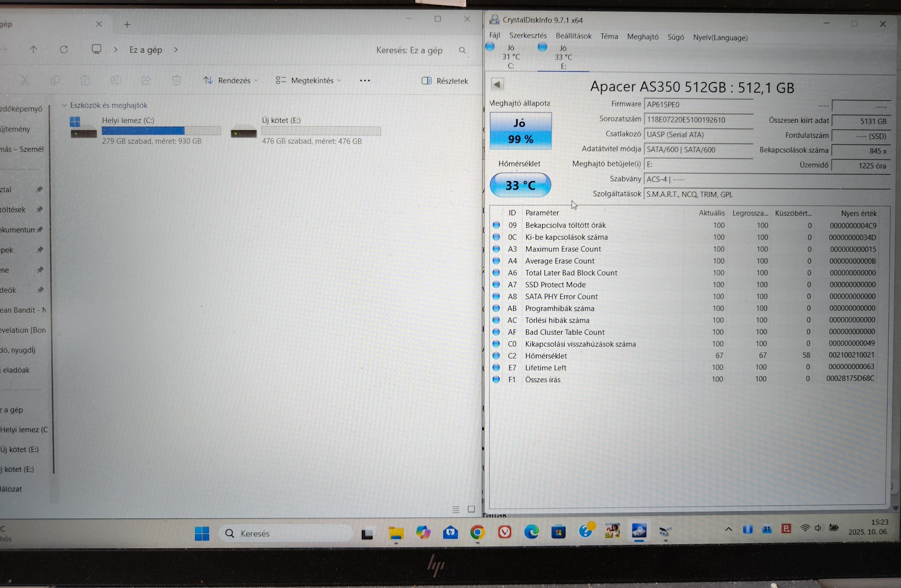
Task: Switch Explorer to details list view
Action: click(456, 510)
